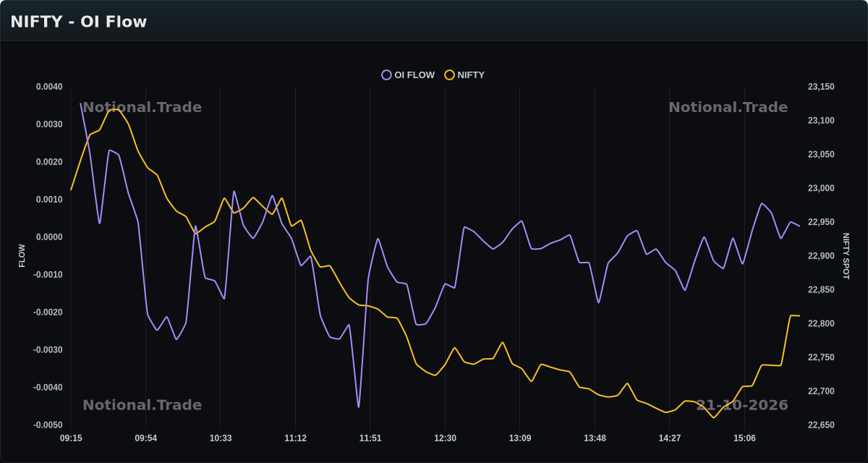Screen dimensions: 868x463
Task: Click the 22,750 spot axis value
Action: pyautogui.click(x=821, y=357)
